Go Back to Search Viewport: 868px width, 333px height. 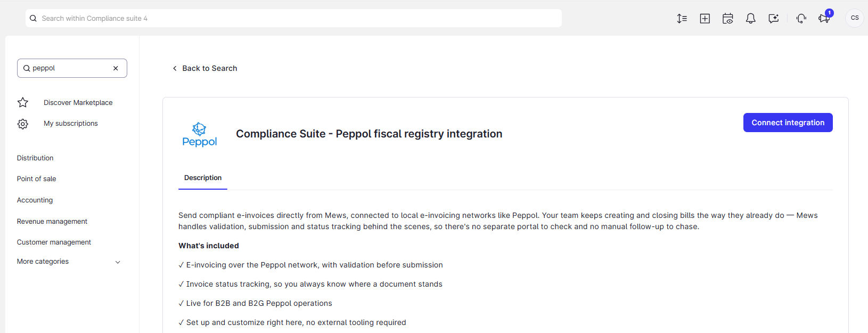[x=205, y=68]
